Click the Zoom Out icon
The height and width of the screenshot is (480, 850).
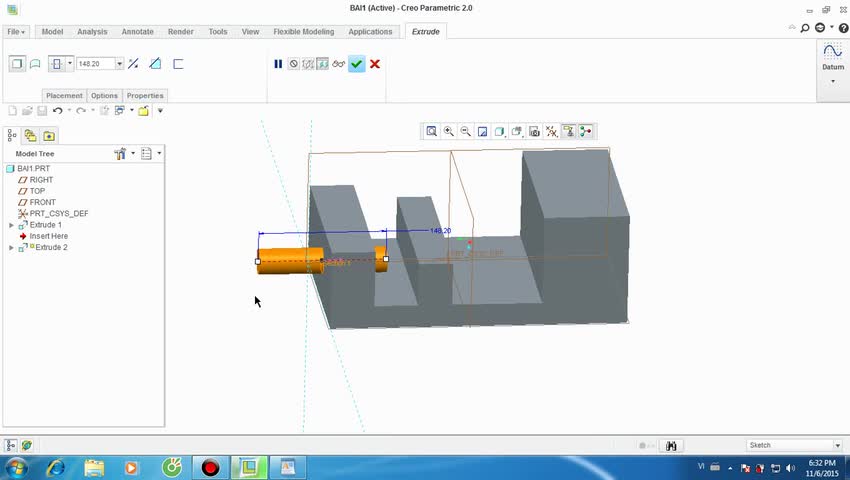(x=466, y=131)
